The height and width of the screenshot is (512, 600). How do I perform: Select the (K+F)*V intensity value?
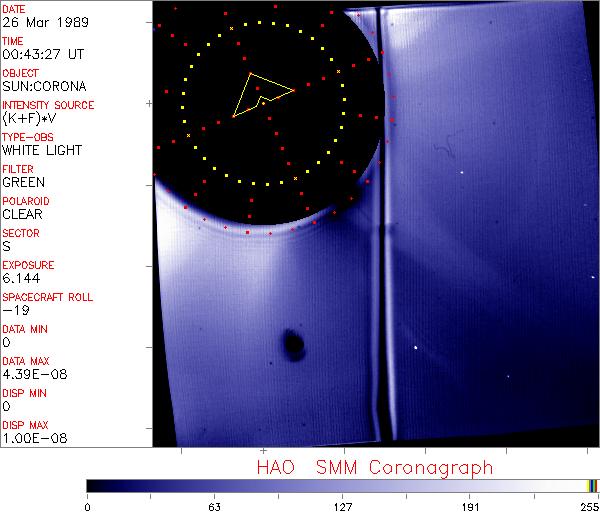tap(29, 119)
